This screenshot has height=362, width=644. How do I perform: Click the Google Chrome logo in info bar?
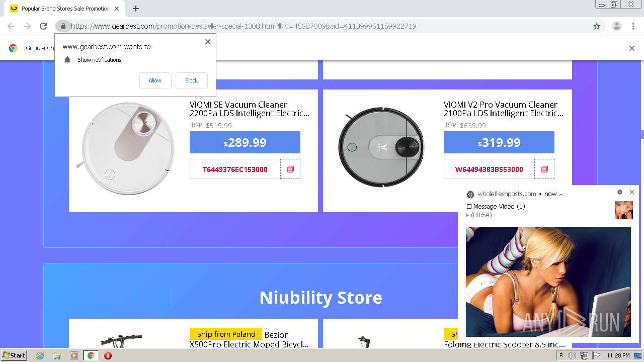(x=13, y=48)
